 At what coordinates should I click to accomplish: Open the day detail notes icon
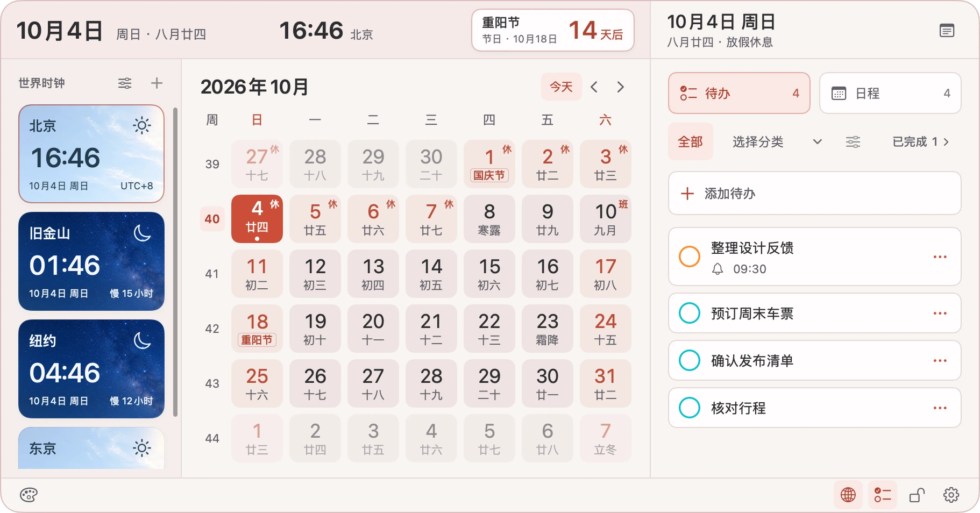point(947,31)
